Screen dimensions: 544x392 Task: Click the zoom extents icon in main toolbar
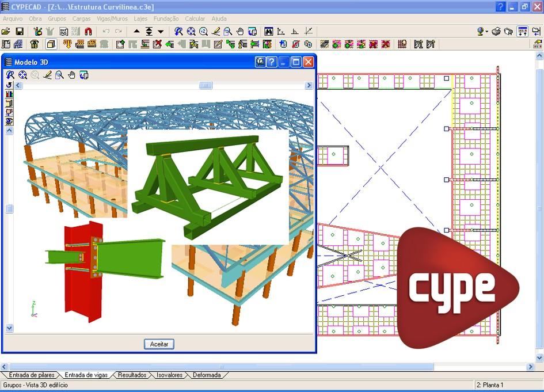[191, 32]
